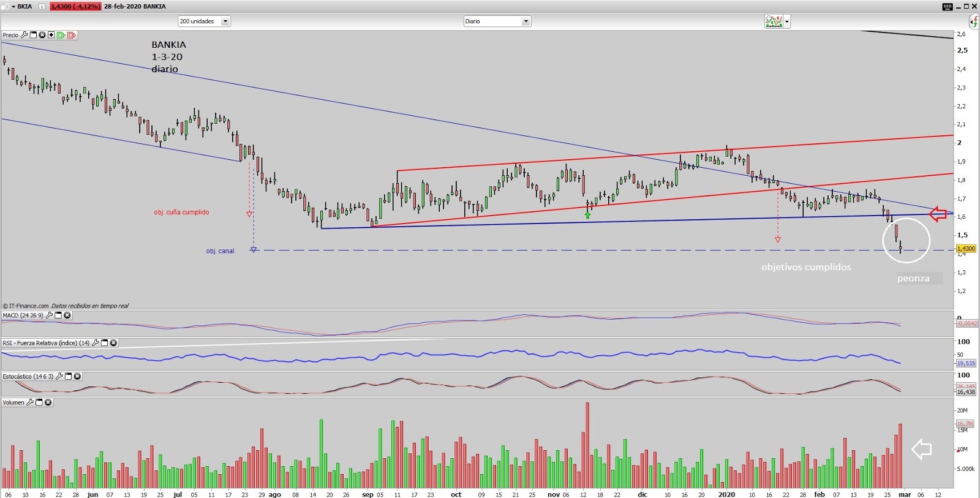Click the red price change 1,4300 (-4,12%) label
This screenshot has width=980, height=498.
coord(75,6)
